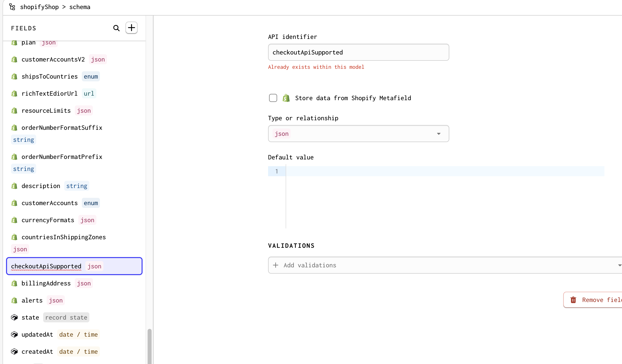The width and height of the screenshot is (622, 364).
Task: Click the Remove field button
Action: 593,300
